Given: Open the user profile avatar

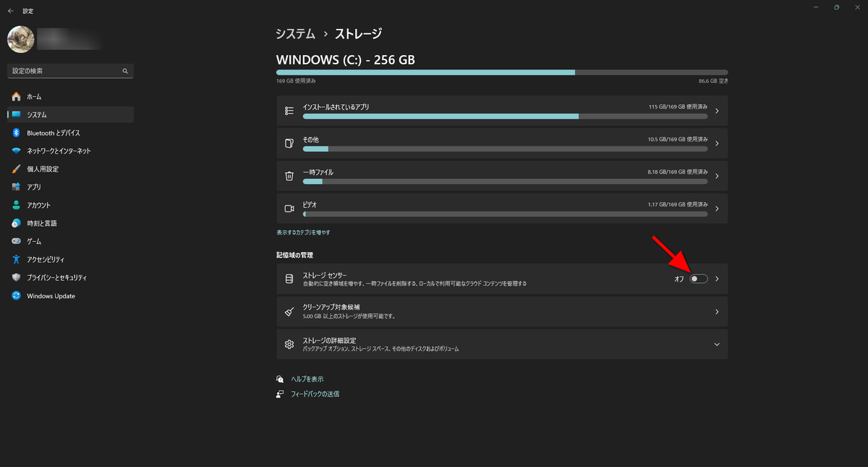Looking at the screenshot, I should click(20, 39).
